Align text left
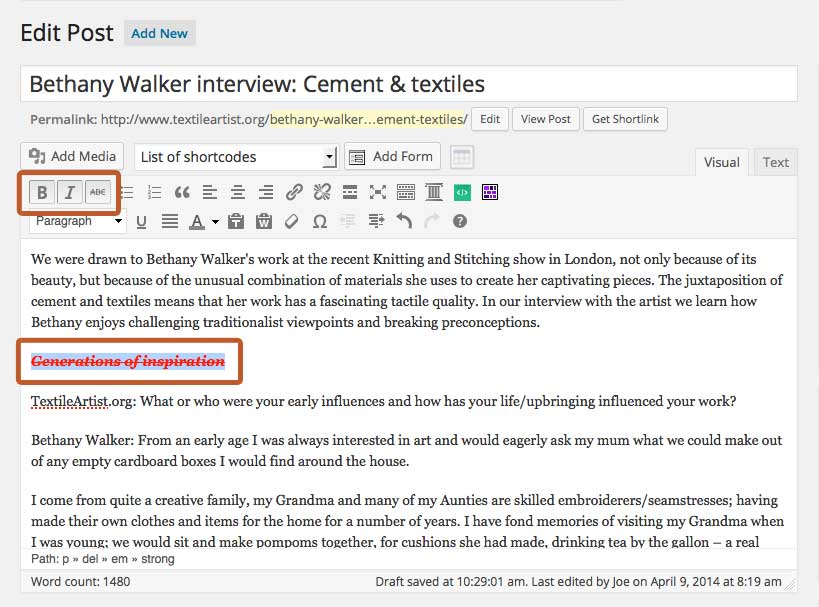Viewport: 819px width, 607px height. point(210,192)
